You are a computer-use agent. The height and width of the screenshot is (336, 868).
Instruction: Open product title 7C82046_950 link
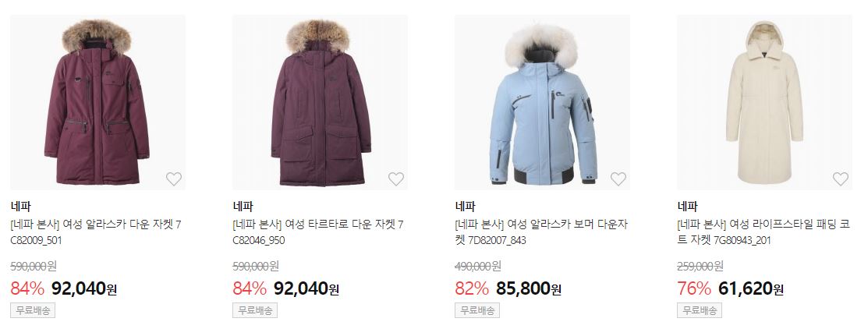[x=318, y=232]
